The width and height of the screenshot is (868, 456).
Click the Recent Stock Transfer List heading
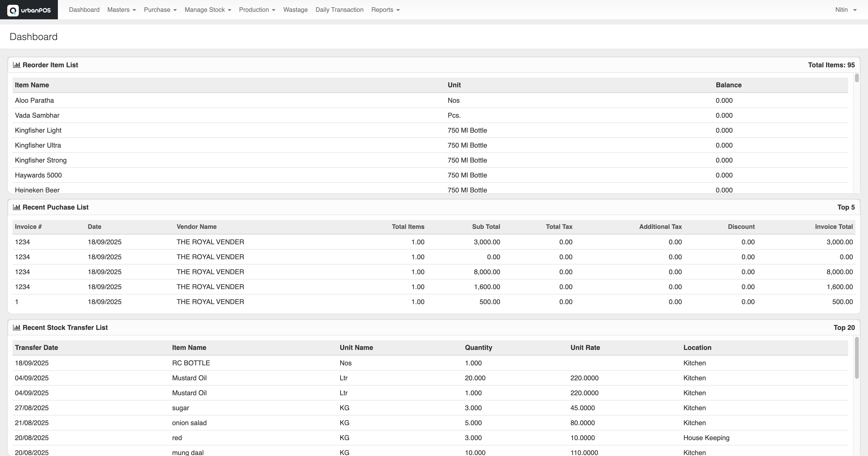pos(65,328)
